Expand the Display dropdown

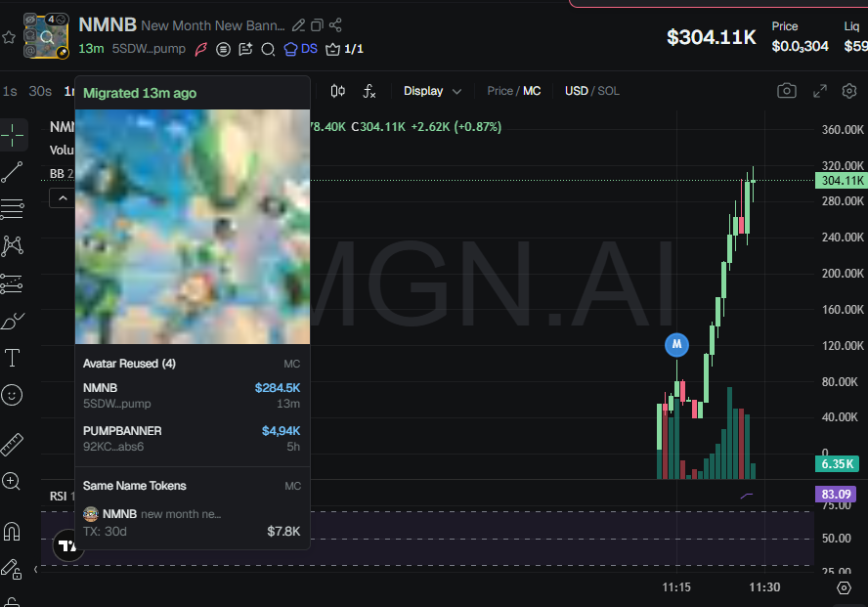[x=433, y=91]
